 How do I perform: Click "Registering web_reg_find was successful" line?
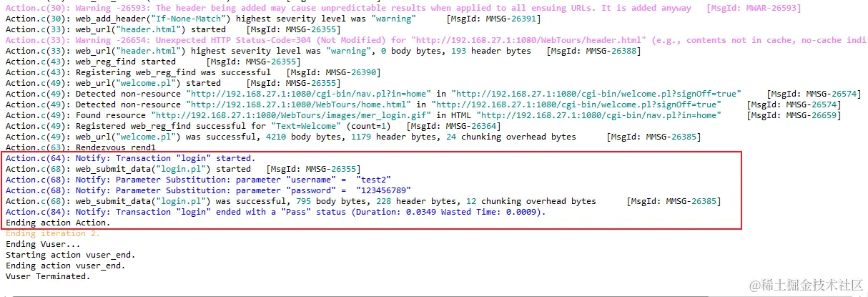(x=193, y=72)
